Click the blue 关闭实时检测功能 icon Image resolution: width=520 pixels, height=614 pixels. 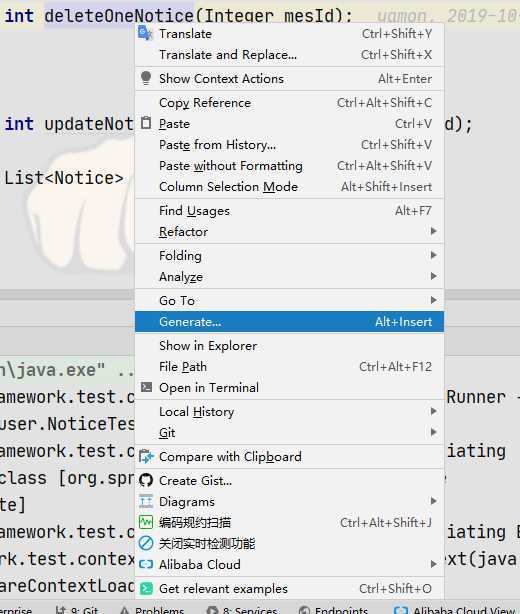tap(146, 543)
